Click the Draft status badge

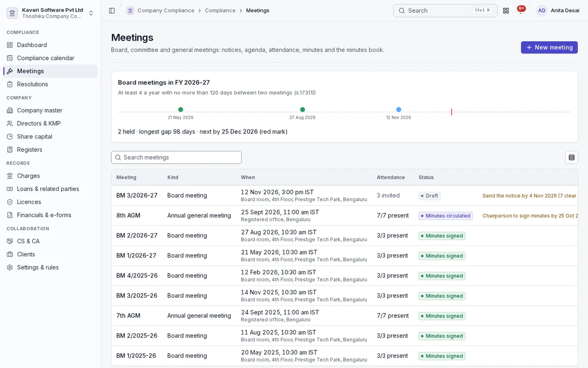(x=430, y=196)
